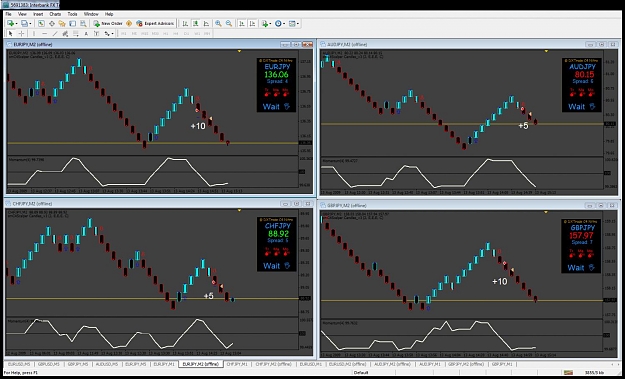This screenshot has height=379, width=625.
Task: Open the Help menu
Action: (109, 14)
